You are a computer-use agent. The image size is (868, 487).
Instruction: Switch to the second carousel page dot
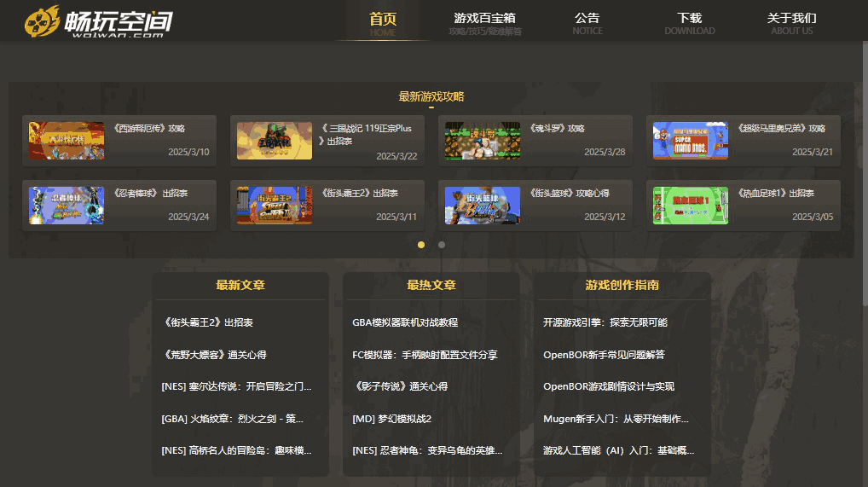coord(442,245)
